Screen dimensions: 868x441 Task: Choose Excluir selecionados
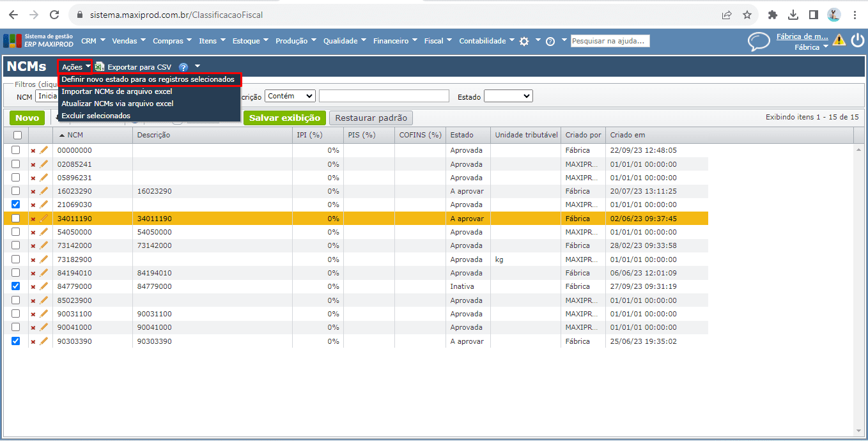150,116
